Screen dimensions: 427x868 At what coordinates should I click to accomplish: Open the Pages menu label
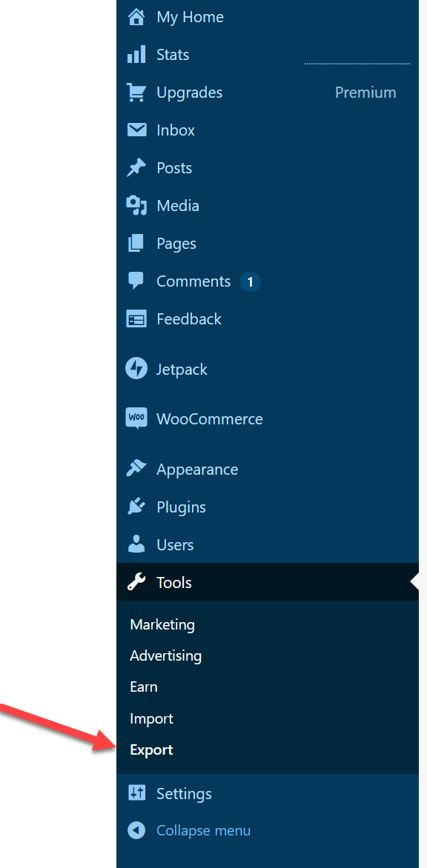176,244
